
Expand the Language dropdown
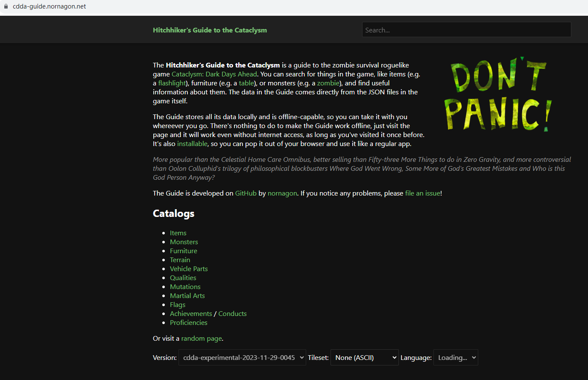pyautogui.click(x=456, y=358)
